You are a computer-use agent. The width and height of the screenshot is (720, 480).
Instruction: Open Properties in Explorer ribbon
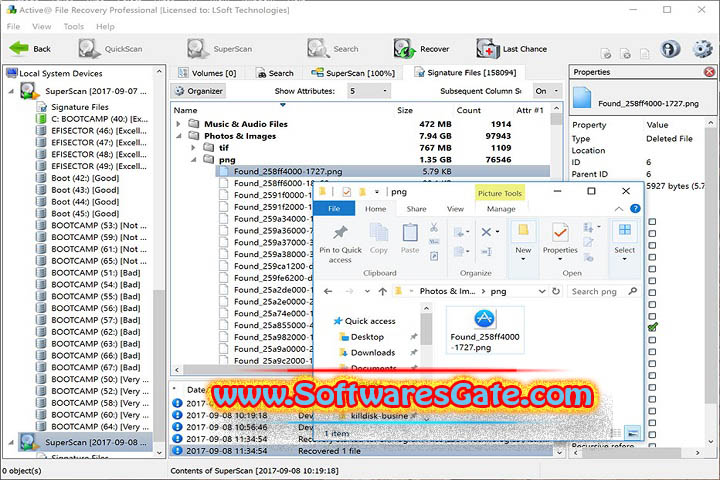560,242
